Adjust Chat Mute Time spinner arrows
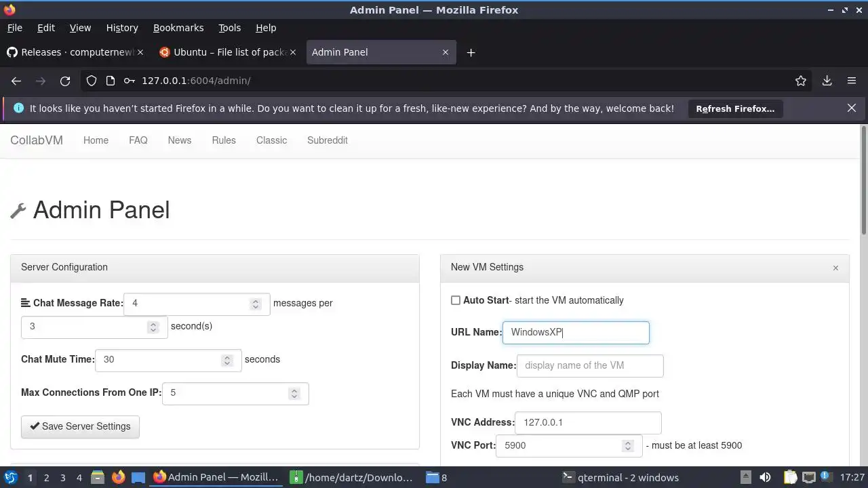868x488 pixels. coord(227,361)
